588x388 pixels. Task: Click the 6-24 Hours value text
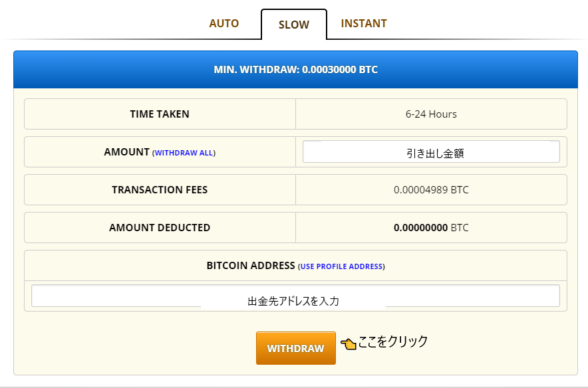(431, 114)
